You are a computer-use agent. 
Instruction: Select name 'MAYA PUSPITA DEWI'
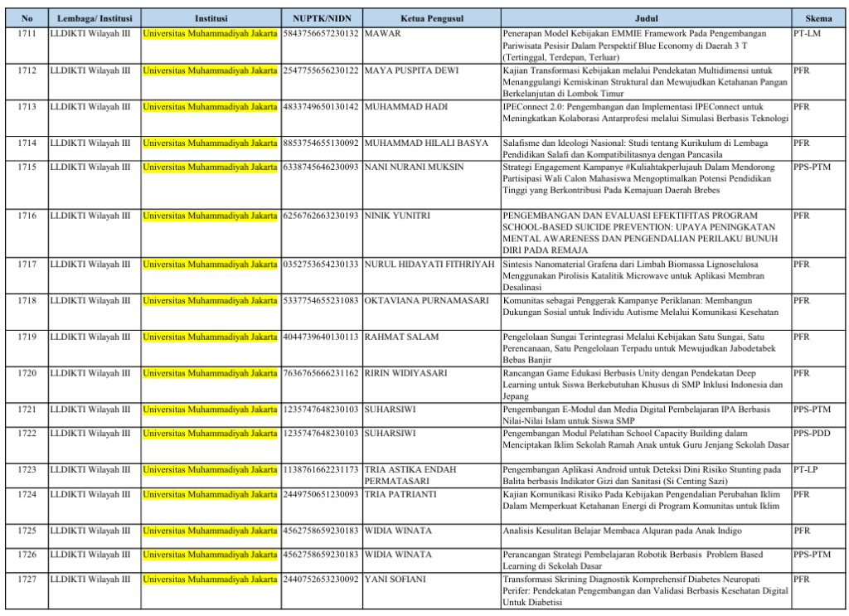coord(411,70)
